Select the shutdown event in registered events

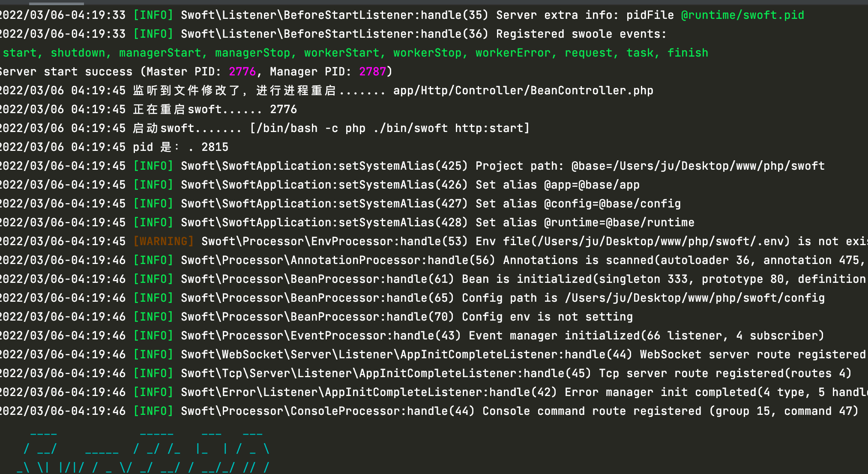(x=79, y=52)
